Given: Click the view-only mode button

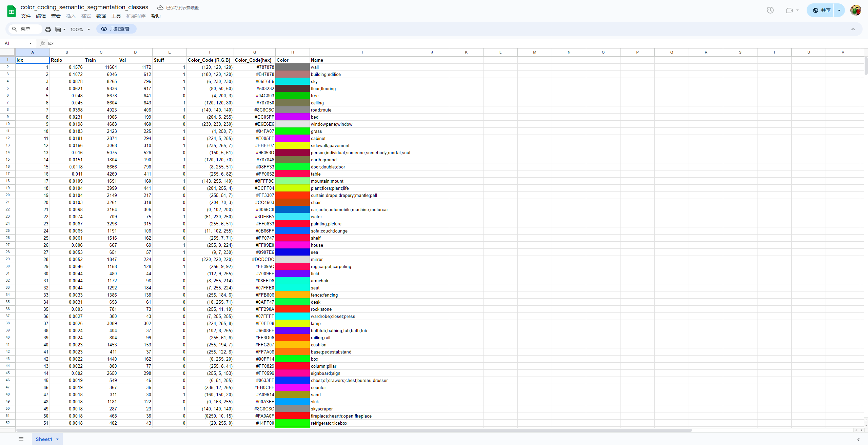Looking at the screenshot, I should [116, 29].
